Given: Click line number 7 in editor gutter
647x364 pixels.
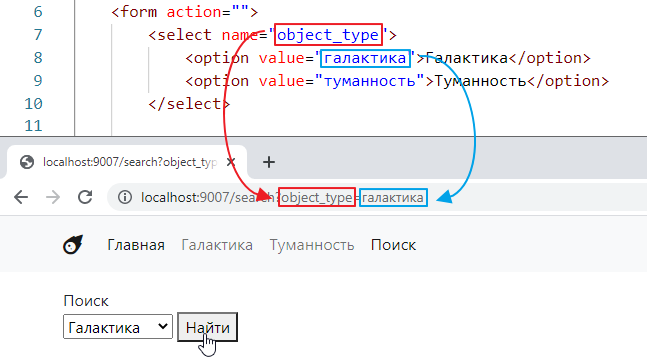Looking at the screenshot, I should pos(38,35).
